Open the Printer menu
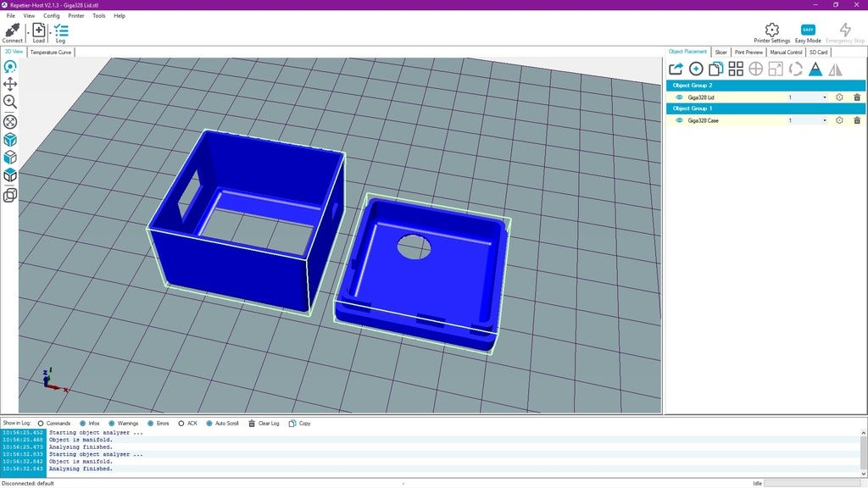868x488 pixels. tap(75, 15)
